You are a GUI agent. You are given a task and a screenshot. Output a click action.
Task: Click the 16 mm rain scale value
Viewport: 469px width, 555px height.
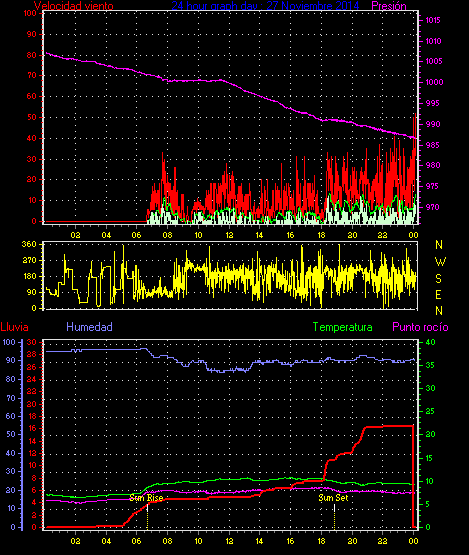32,428
